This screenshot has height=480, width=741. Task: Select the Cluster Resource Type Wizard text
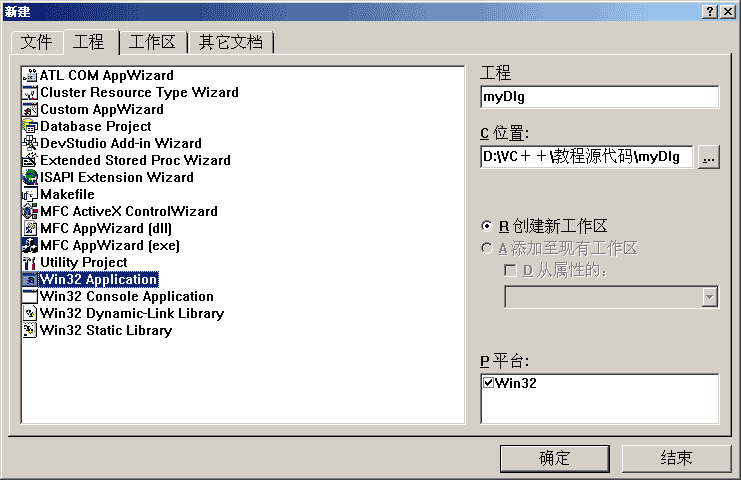click(139, 93)
